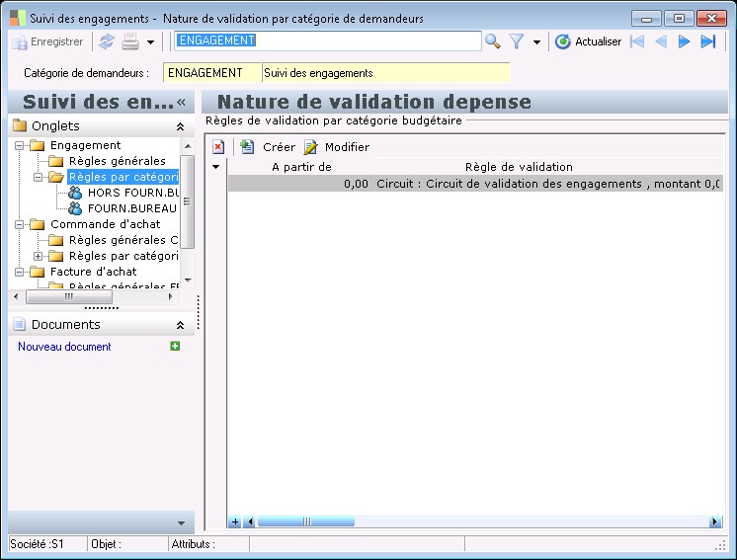
Task: Click the application icon in title bar
Action: [18, 18]
